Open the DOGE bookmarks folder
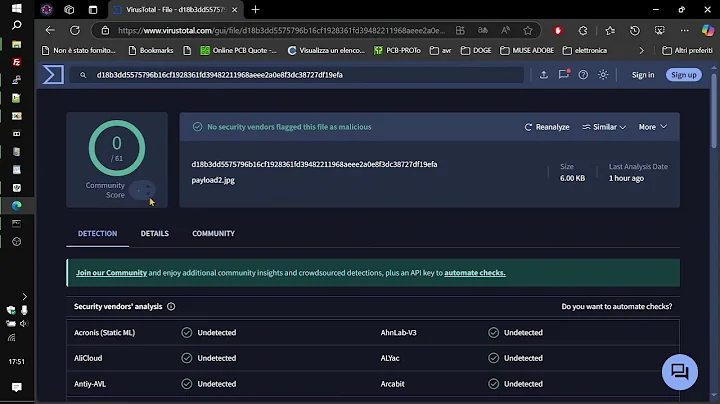Image resolution: width=720 pixels, height=404 pixels. point(476,50)
